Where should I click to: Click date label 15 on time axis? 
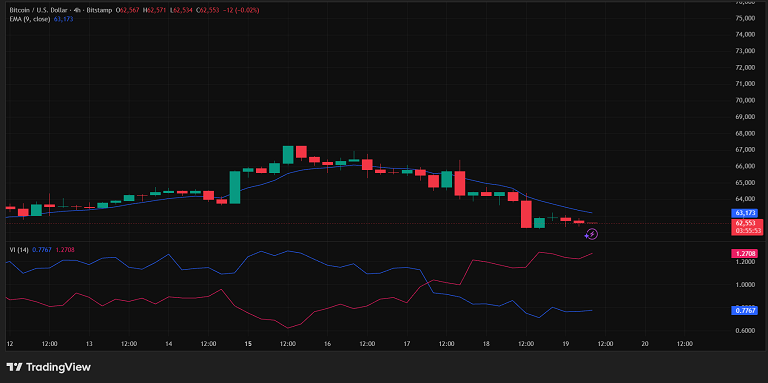248,344
